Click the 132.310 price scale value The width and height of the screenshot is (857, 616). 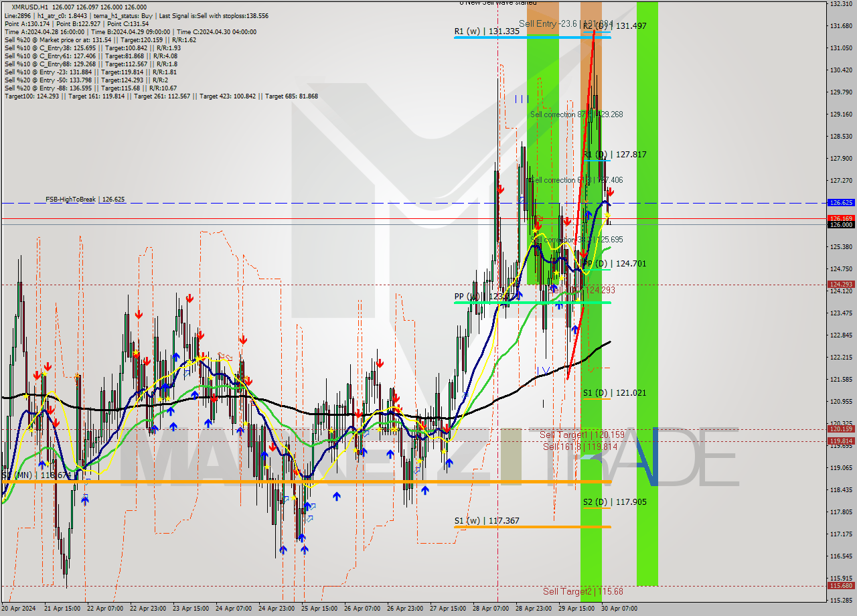click(x=841, y=4)
